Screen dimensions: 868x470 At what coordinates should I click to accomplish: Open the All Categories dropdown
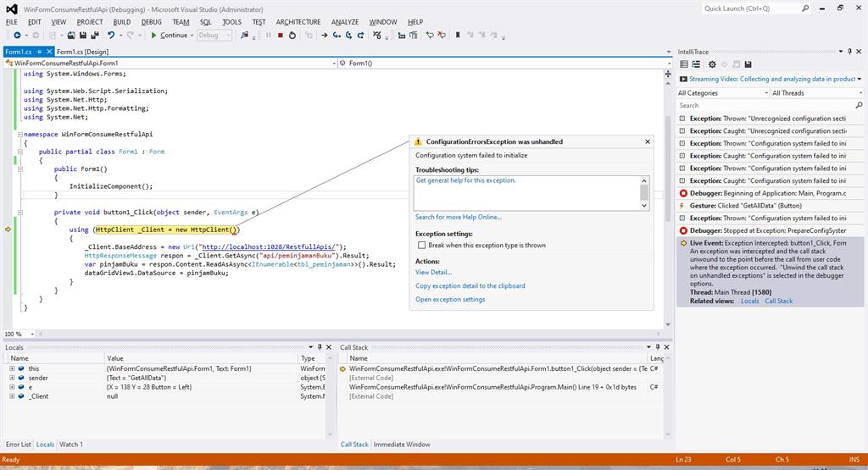point(723,93)
